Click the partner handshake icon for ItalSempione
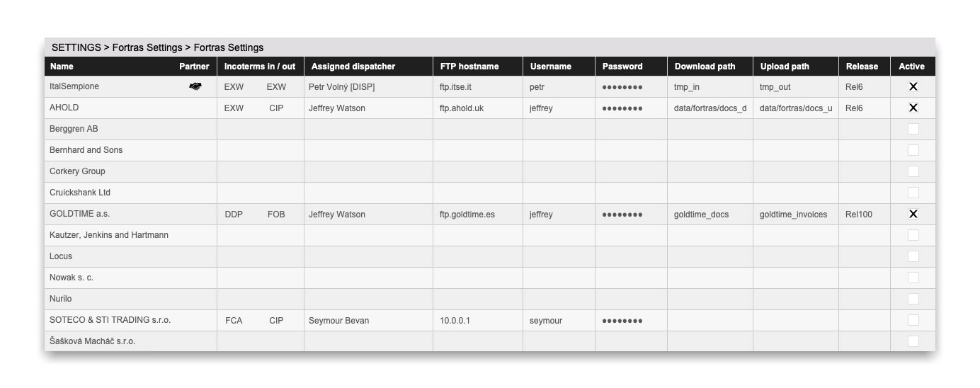This screenshot has width=980, height=388. [x=195, y=86]
